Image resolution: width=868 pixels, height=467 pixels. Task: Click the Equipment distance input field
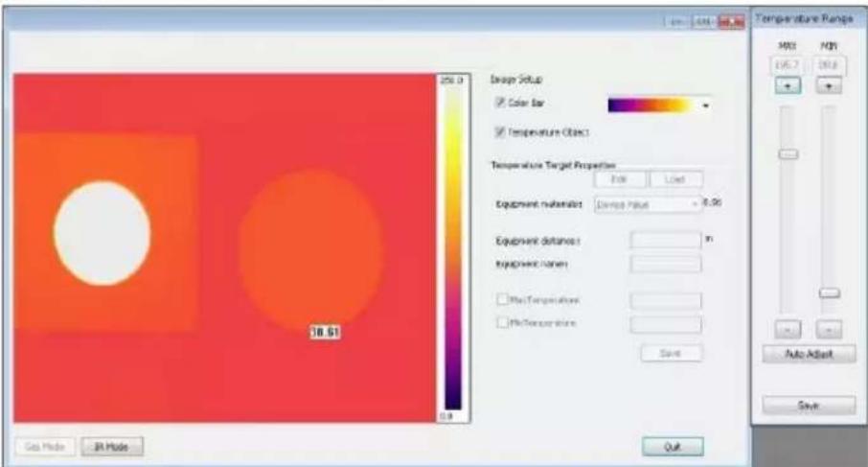pyautogui.click(x=666, y=240)
